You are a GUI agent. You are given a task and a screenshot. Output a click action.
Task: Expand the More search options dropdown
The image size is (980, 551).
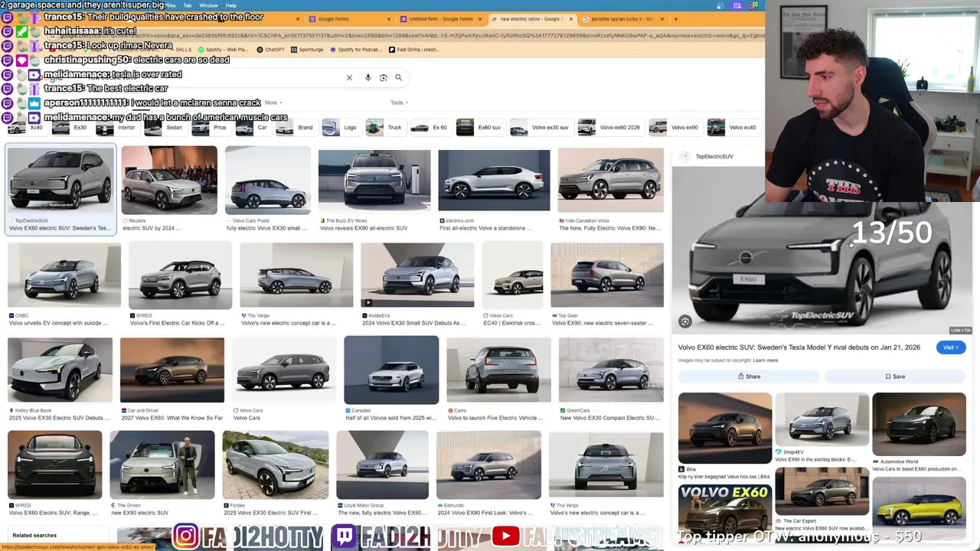tap(273, 103)
